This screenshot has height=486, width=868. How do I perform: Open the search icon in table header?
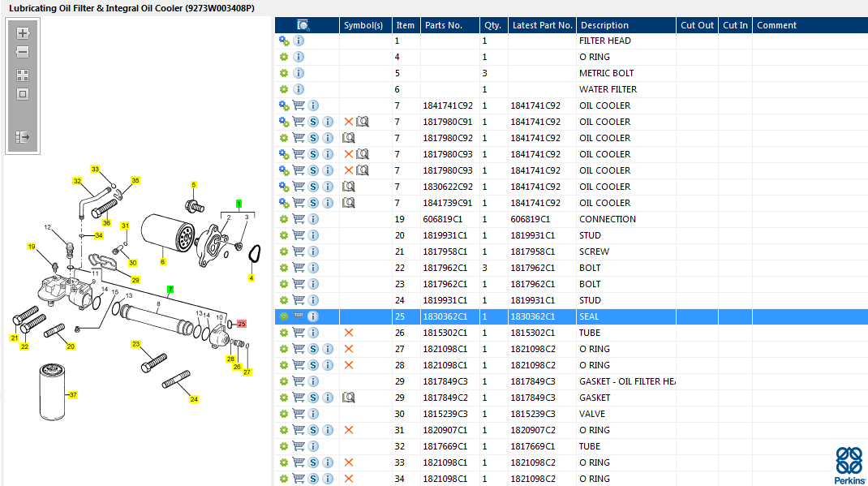(x=303, y=25)
